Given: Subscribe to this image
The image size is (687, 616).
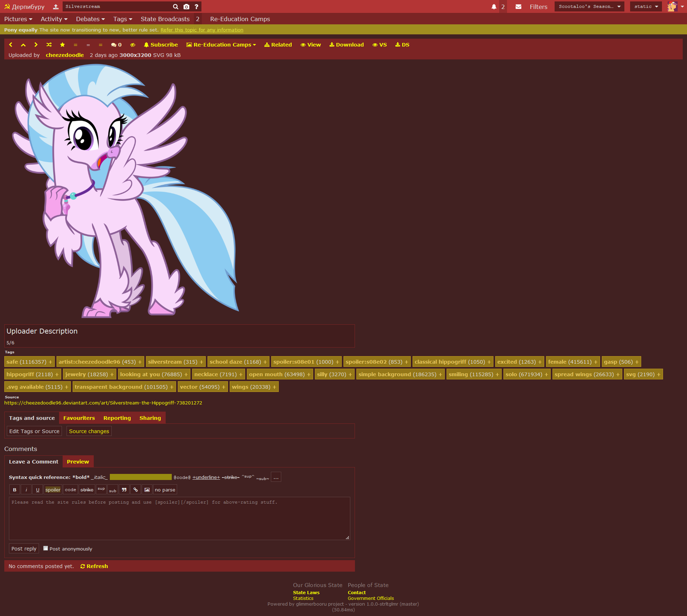Looking at the screenshot, I should click(x=161, y=45).
